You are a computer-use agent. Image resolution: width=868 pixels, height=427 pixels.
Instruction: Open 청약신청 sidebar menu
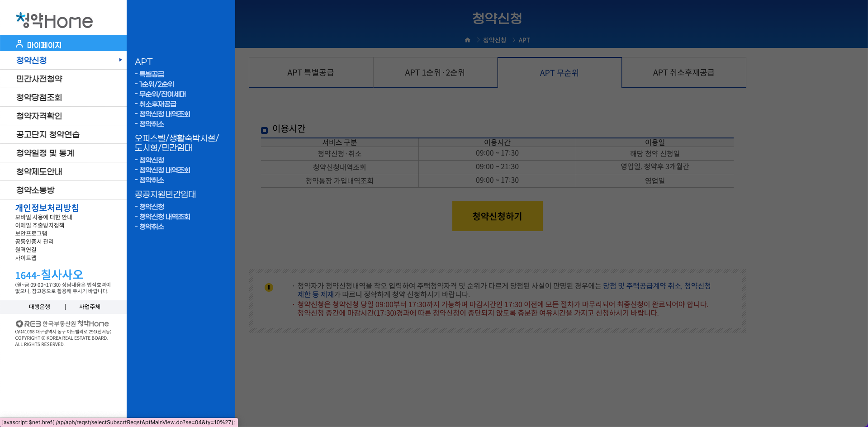(x=63, y=60)
